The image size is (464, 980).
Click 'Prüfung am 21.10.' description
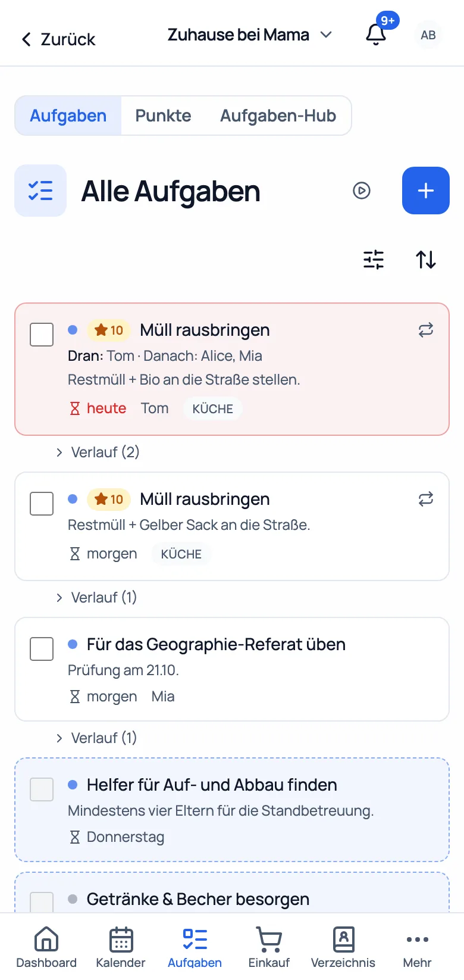pyautogui.click(x=123, y=670)
